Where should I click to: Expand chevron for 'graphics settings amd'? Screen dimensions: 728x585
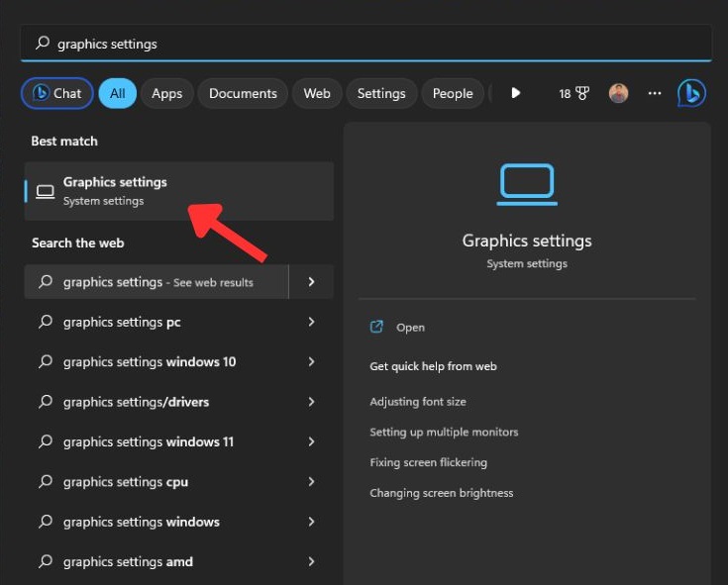312,561
